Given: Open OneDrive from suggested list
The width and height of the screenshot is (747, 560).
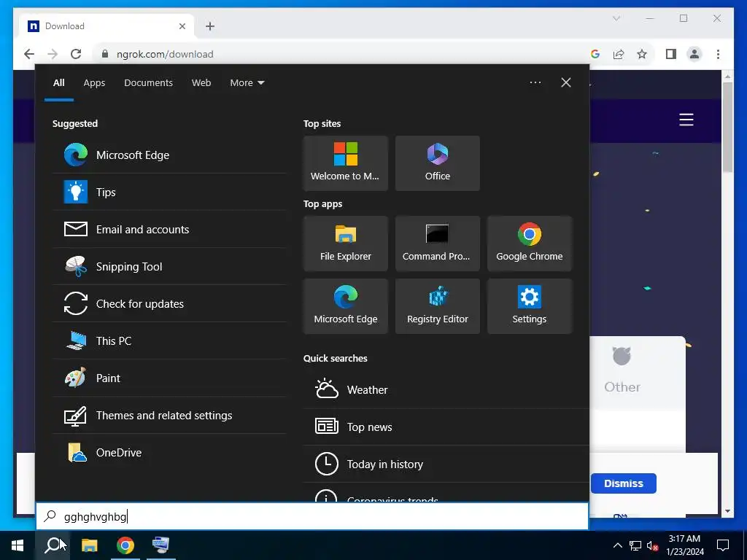Looking at the screenshot, I should [x=169, y=452].
